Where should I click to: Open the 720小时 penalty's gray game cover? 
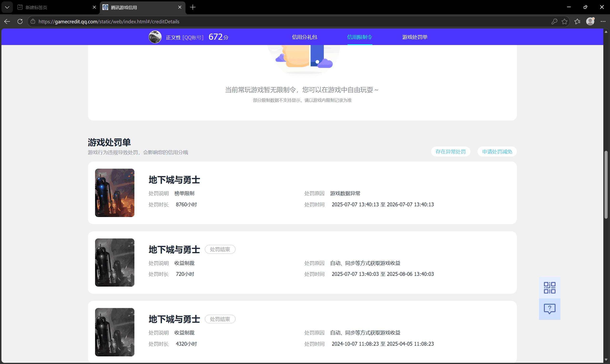tap(115, 263)
